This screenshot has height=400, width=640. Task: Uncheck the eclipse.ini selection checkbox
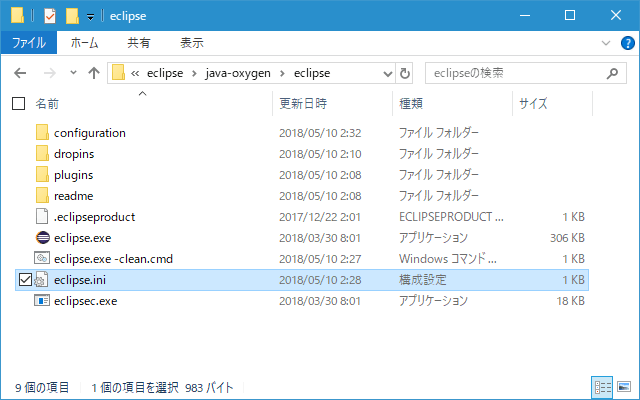pyautogui.click(x=25, y=280)
